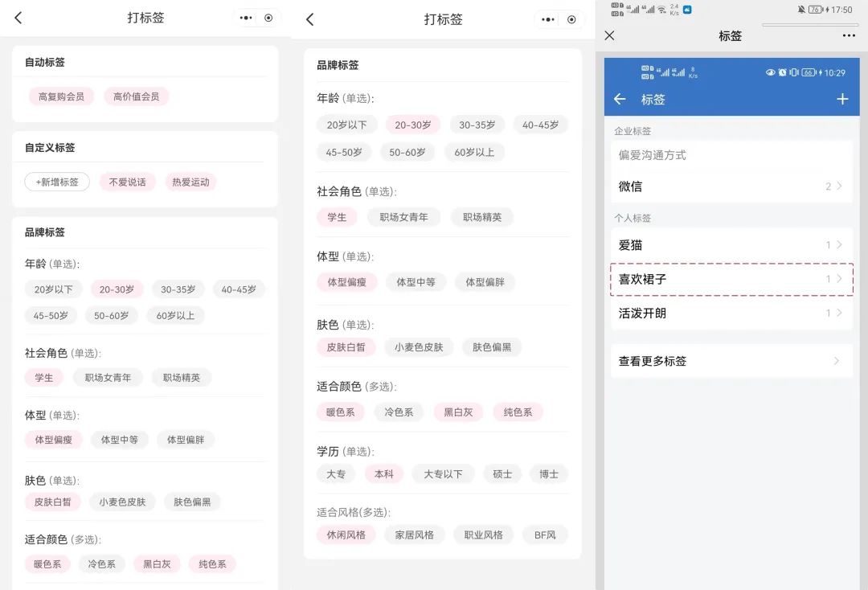Choose 博士 education level
The image size is (868, 590).
pos(549,473)
